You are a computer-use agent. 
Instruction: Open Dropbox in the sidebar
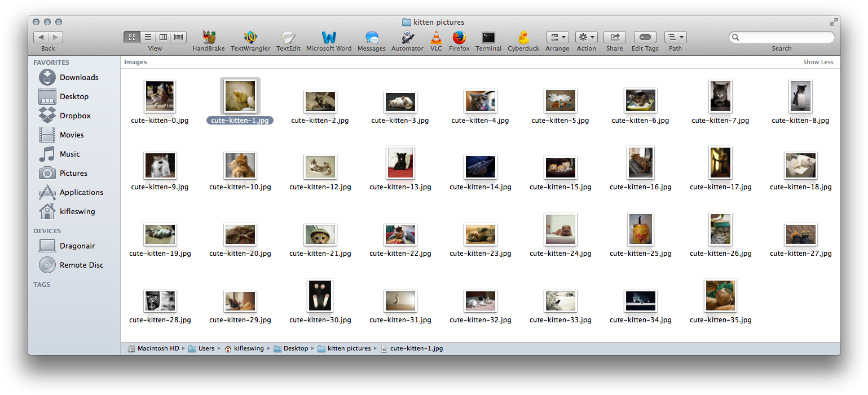(74, 116)
